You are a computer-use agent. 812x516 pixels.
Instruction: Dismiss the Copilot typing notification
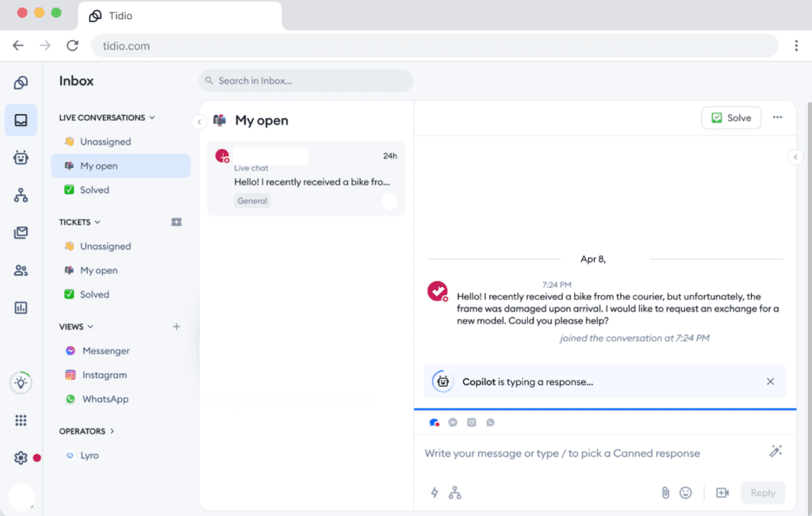click(770, 381)
